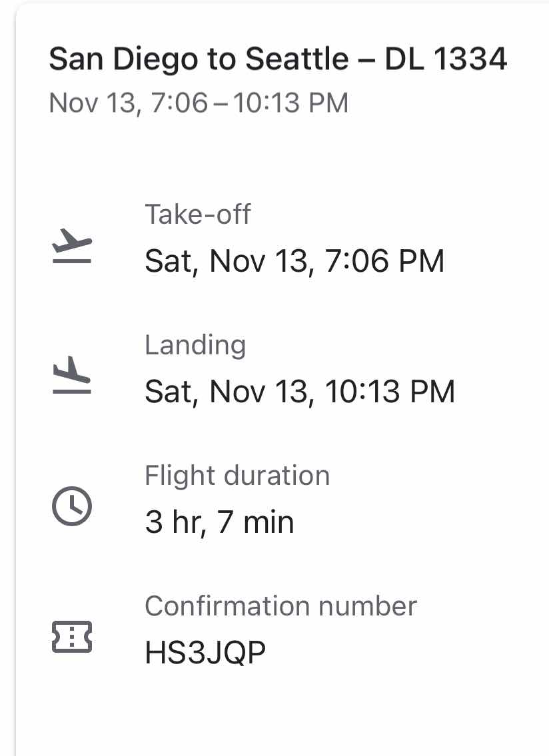Click the Flight duration label

(x=237, y=476)
